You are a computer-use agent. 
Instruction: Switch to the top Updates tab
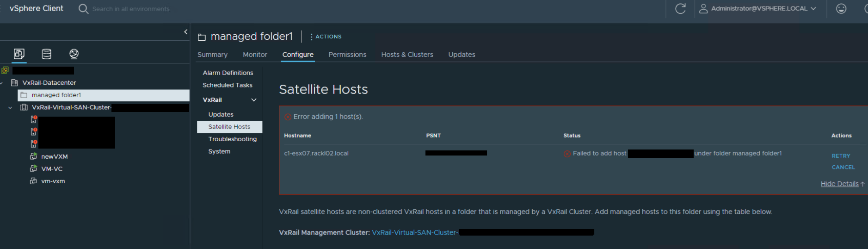click(462, 55)
